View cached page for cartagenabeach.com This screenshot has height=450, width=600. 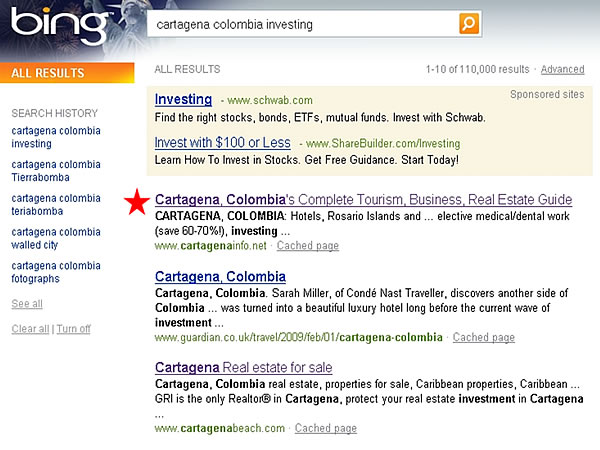click(325, 429)
